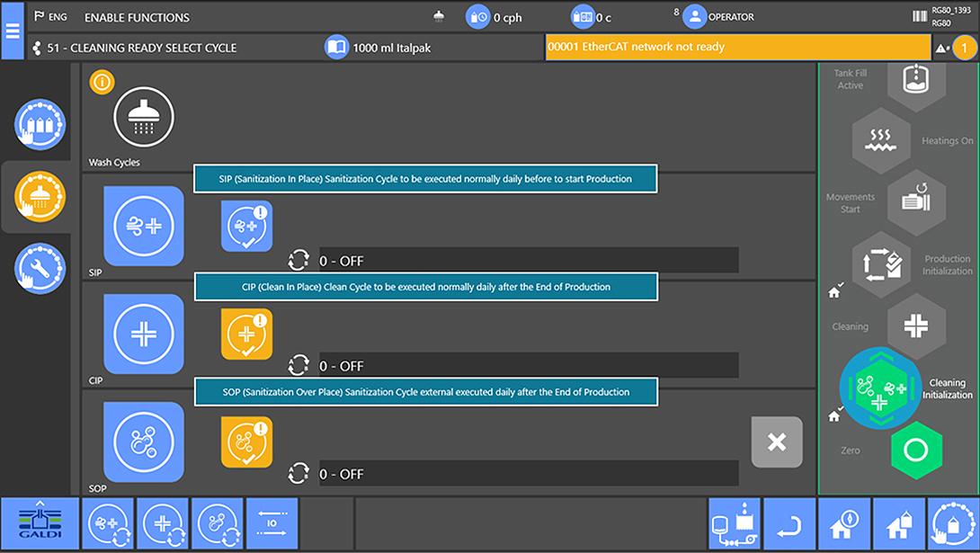Viewport: 980px width, 553px height.
Task: Open the production bottles sidebar section
Action: [x=40, y=124]
